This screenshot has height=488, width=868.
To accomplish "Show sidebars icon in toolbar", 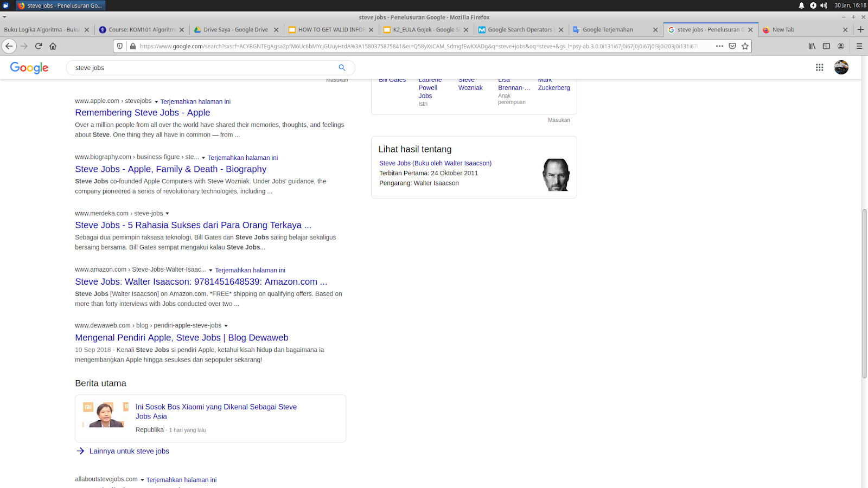I will tap(826, 46).
